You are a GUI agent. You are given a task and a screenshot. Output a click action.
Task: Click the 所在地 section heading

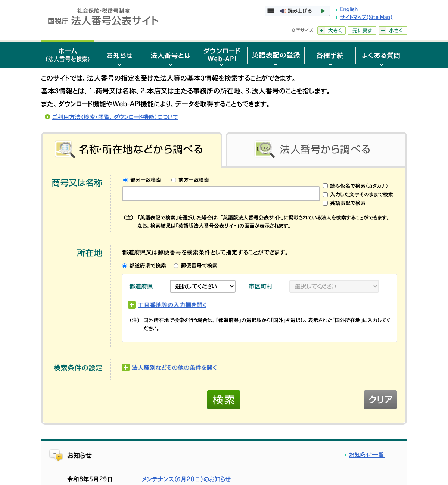(90, 253)
